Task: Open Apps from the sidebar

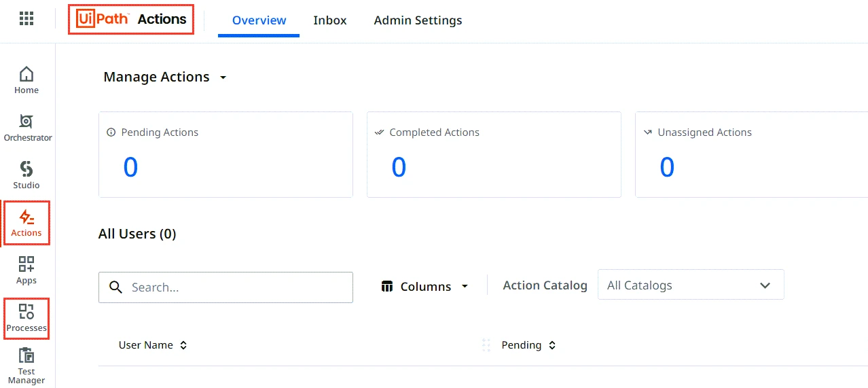Action: point(26,270)
